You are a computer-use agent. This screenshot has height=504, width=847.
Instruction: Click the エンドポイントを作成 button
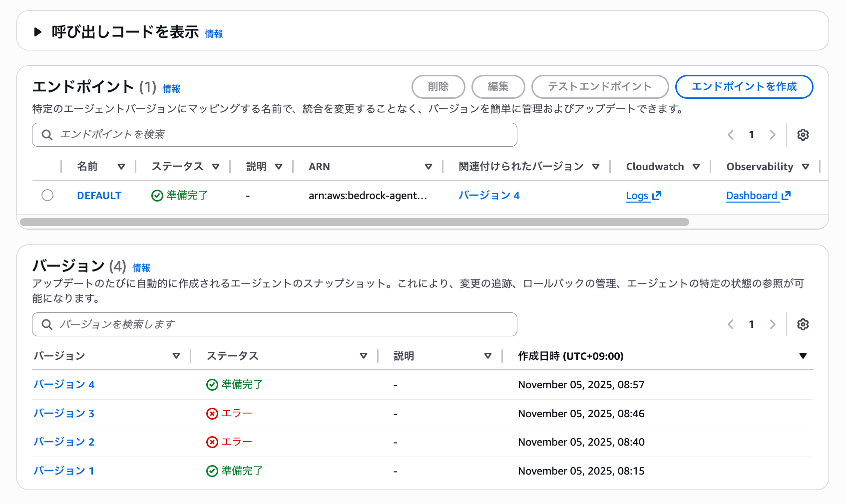coord(744,87)
